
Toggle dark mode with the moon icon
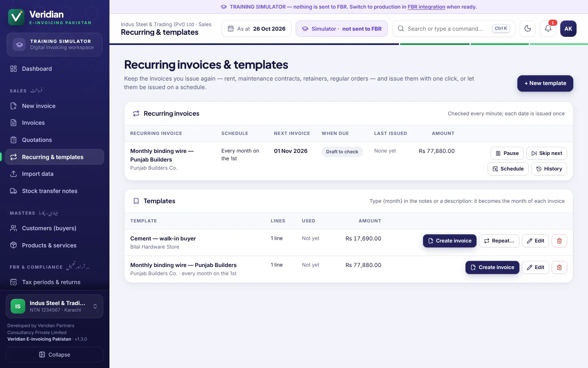coord(528,29)
